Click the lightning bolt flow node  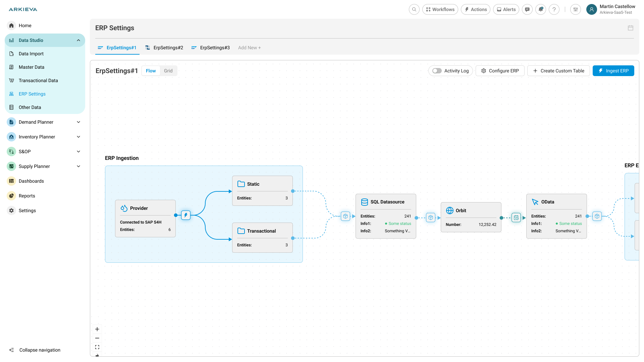[x=186, y=215]
